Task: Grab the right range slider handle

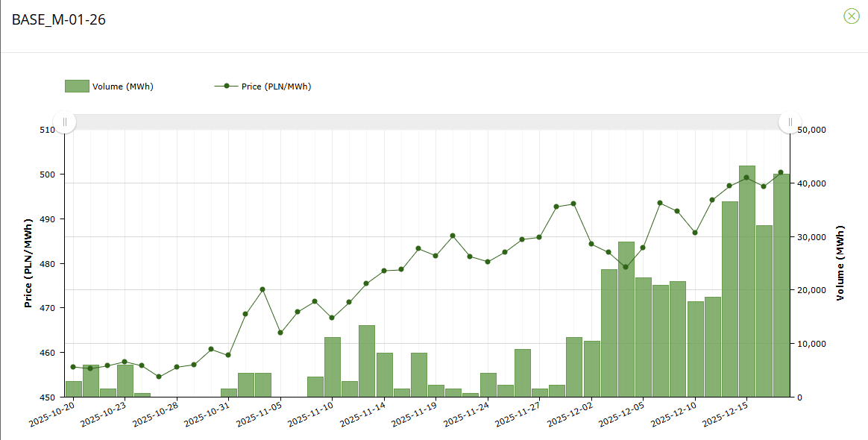Action: [790, 122]
